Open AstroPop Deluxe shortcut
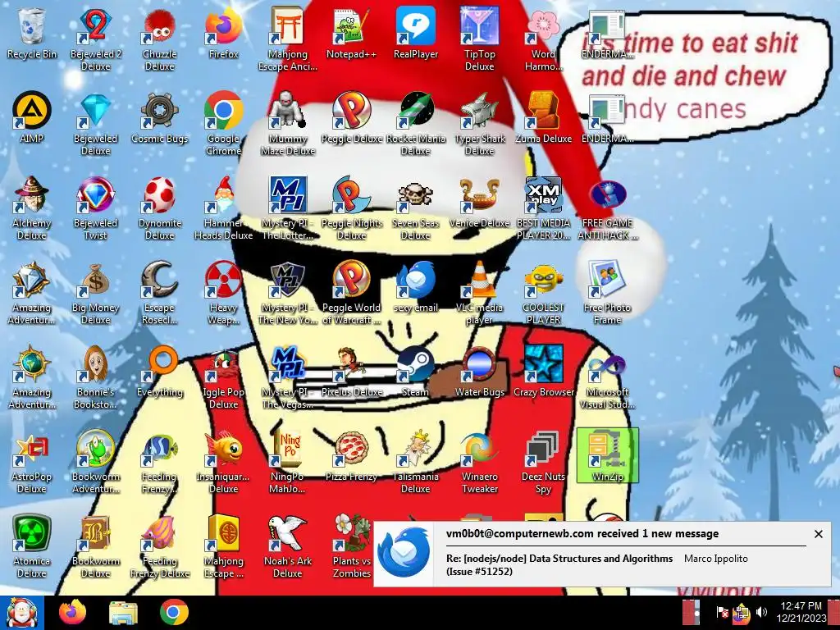The height and width of the screenshot is (630, 840). [32, 463]
